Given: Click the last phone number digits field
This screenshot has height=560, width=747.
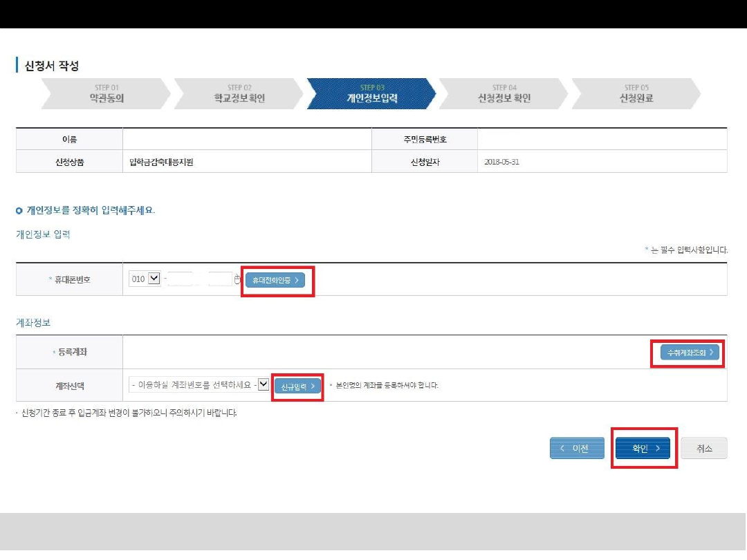Looking at the screenshot, I should pos(220,279).
